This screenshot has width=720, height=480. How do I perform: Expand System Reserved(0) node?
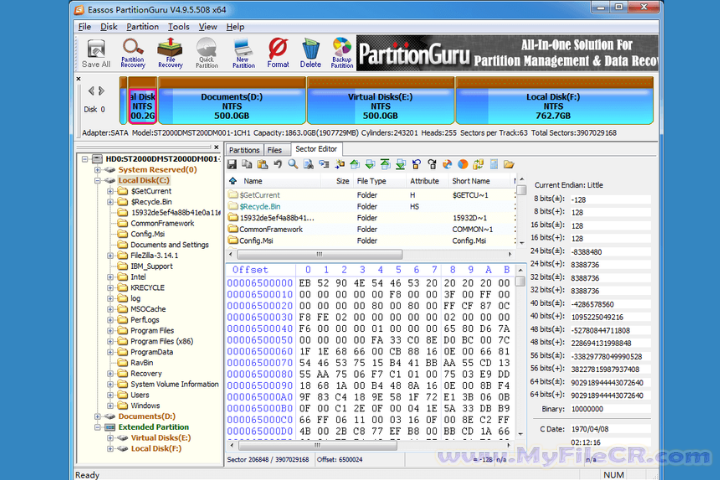coord(97,169)
